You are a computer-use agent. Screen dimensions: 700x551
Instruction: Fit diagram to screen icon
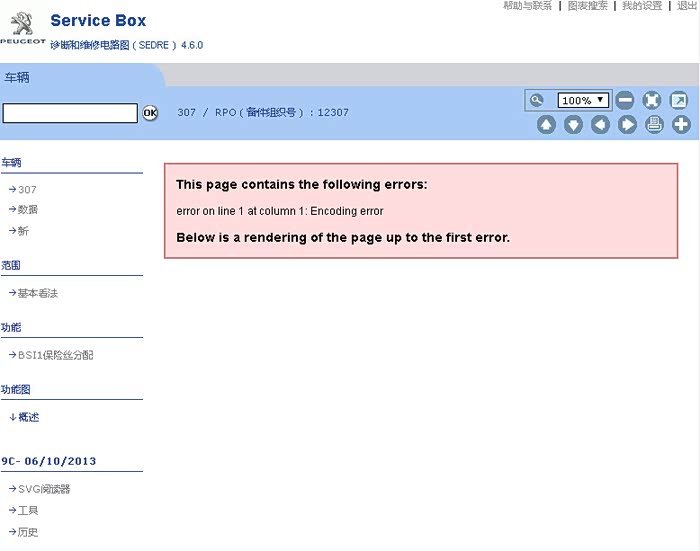tap(652, 100)
